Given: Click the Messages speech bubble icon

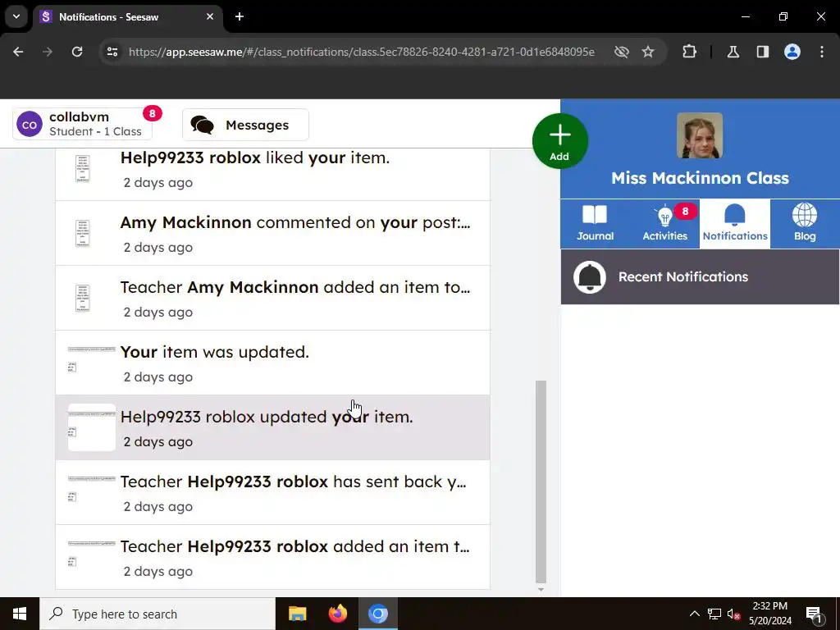Looking at the screenshot, I should (202, 125).
